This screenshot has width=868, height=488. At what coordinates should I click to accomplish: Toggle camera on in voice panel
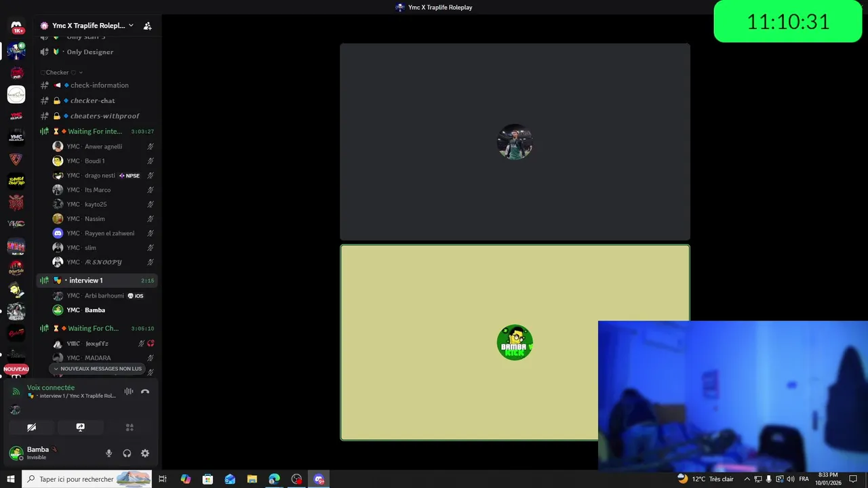tap(31, 428)
